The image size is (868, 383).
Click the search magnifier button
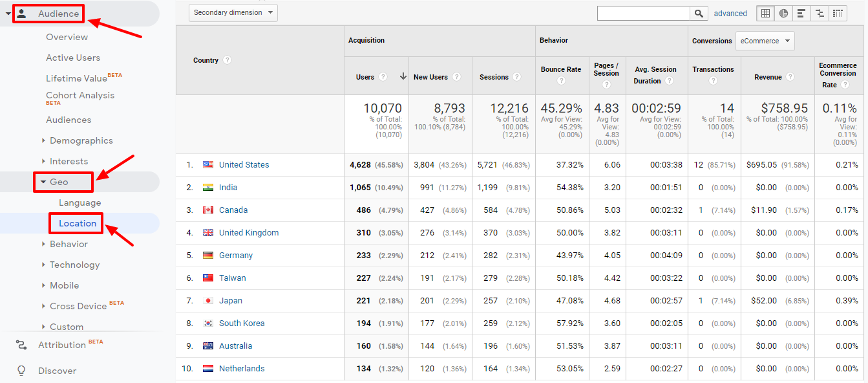pos(699,13)
